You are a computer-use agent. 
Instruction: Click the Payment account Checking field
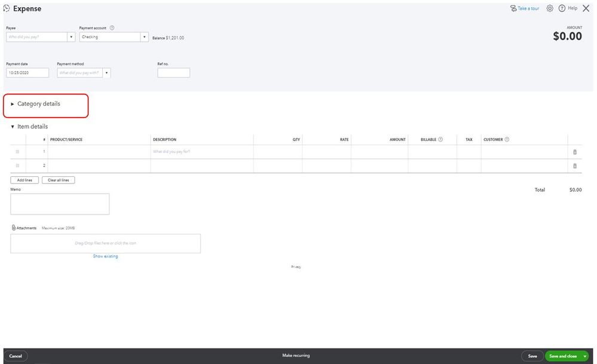point(110,37)
